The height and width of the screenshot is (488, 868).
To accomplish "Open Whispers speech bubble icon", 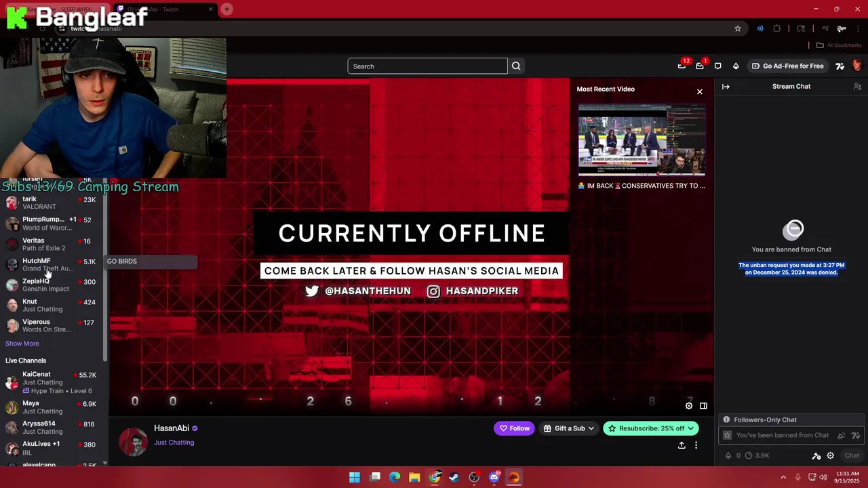I will (x=717, y=66).
